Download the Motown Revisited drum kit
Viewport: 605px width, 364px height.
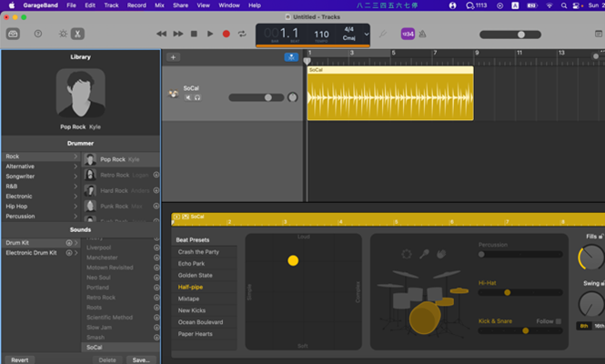point(156,268)
